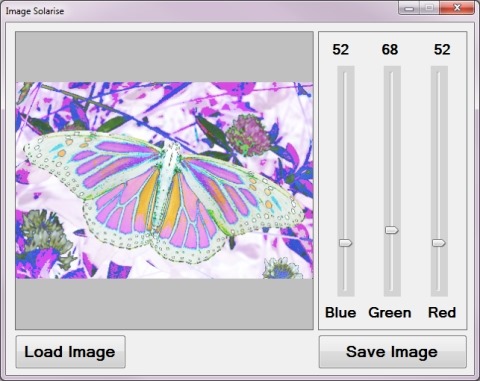Click the Image Solarise title text
This screenshot has width=480, height=381.
pyautogui.click(x=35, y=11)
